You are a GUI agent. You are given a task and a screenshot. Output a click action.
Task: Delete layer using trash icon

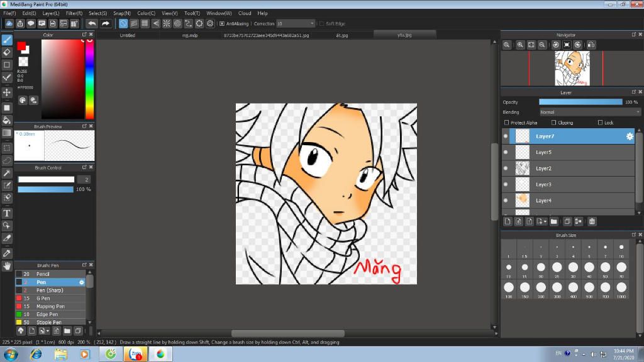(592, 221)
